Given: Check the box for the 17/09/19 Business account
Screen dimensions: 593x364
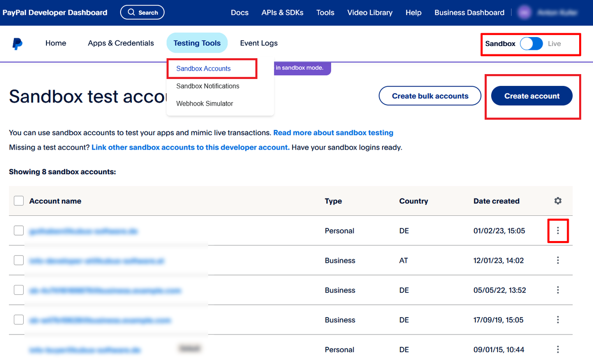Looking at the screenshot, I should click(19, 320).
